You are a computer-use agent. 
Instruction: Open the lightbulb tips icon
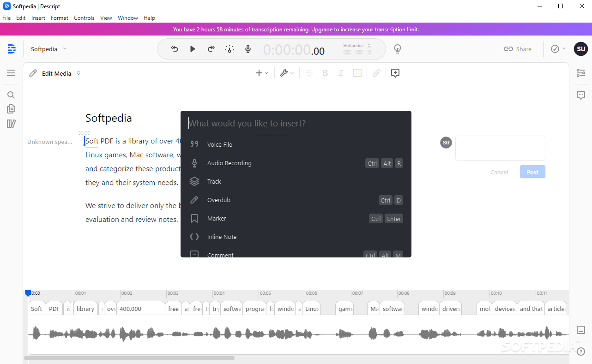pyautogui.click(x=397, y=49)
